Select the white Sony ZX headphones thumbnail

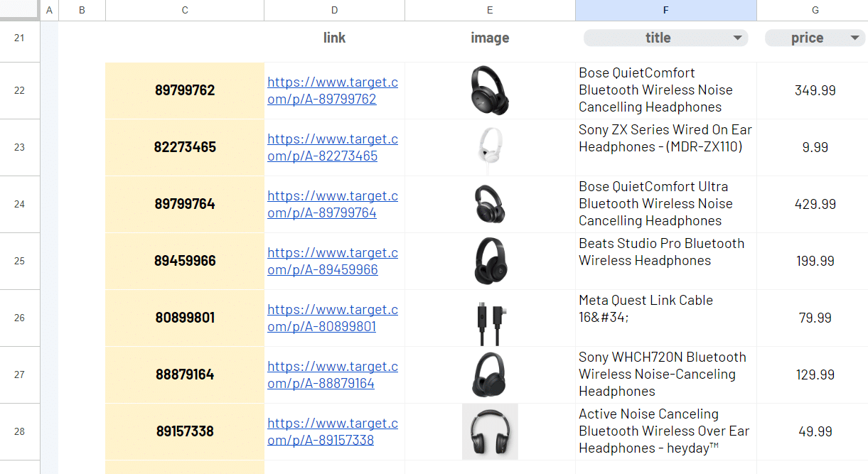490,147
